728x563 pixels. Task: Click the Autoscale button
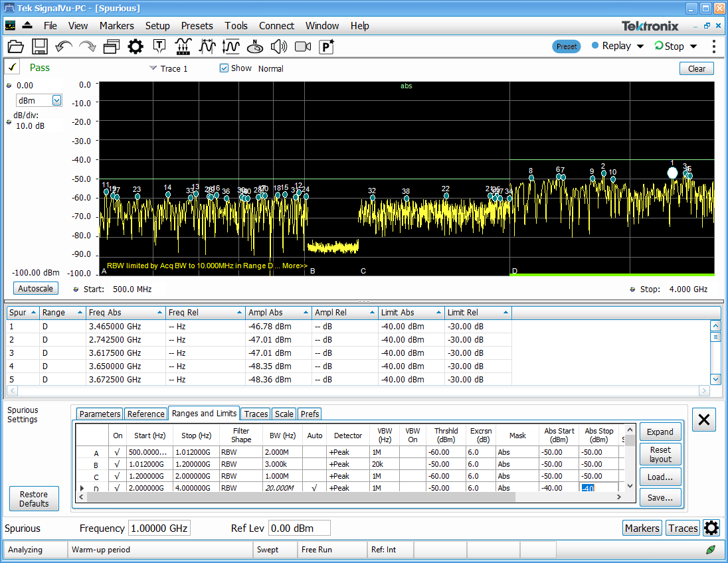tap(35, 288)
